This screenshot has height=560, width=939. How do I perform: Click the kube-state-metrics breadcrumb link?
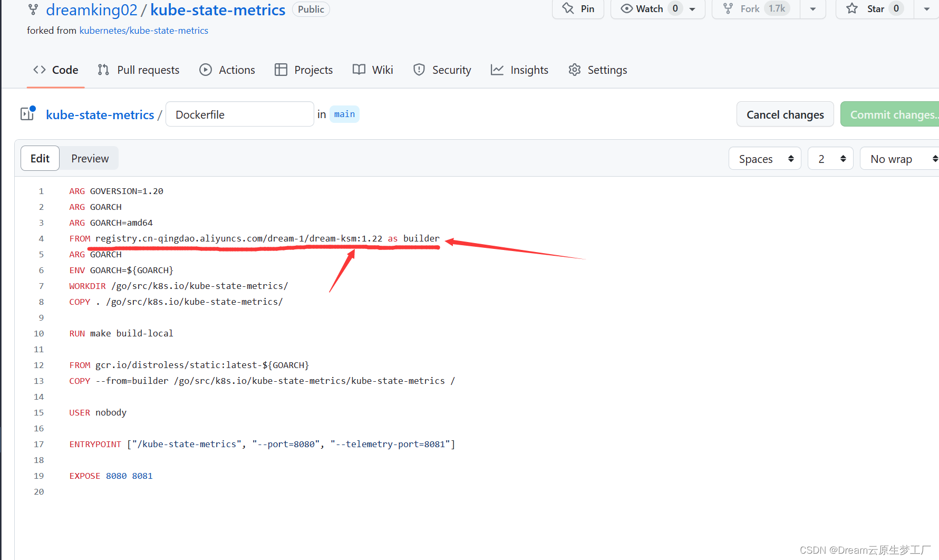100,114
